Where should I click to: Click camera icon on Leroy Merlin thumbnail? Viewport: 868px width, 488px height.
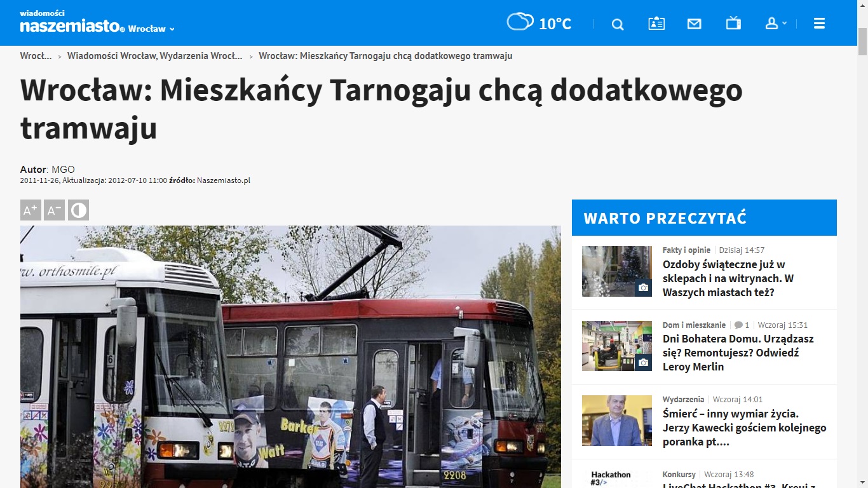coord(643,362)
